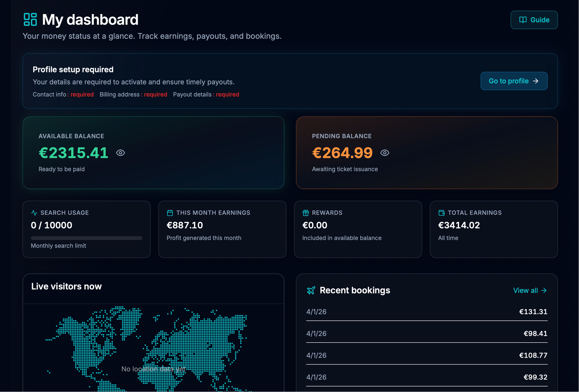The height and width of the screenshot is (392, 579).
Task: Open the View all bookings link
Action: point(530,290)
